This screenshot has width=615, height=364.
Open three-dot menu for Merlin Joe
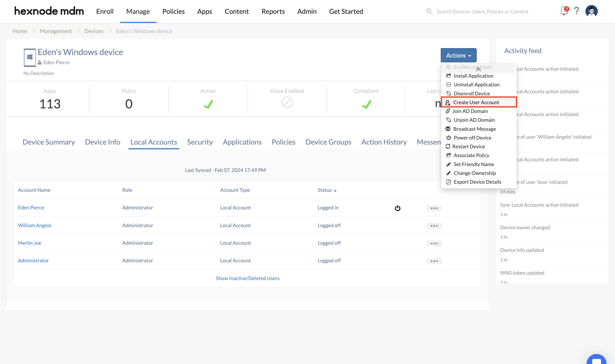(434, 243)
